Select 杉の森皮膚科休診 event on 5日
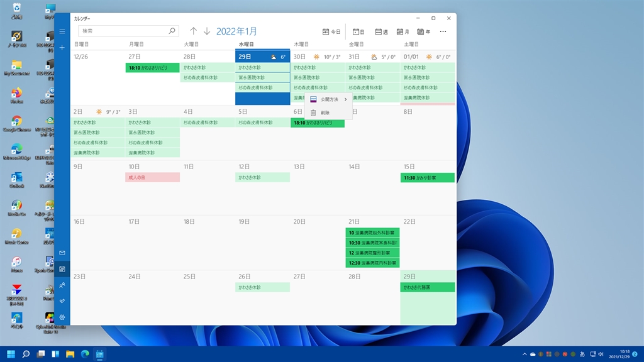 [262, 123]
